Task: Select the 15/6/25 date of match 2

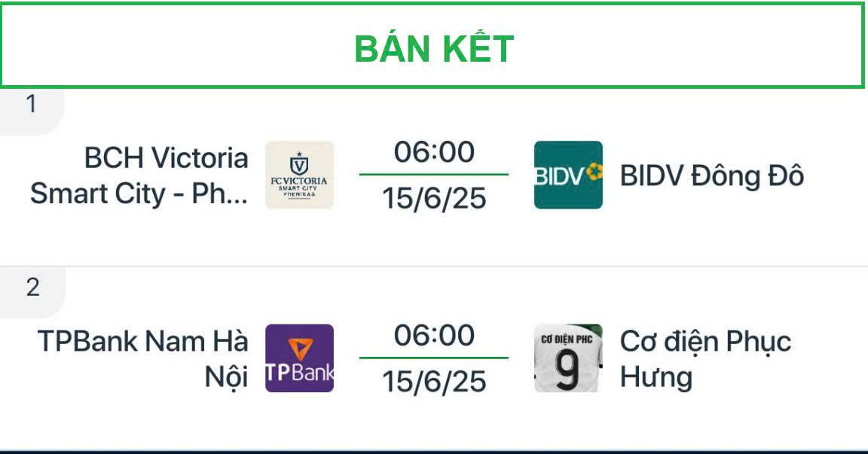Action: point(434,382)
